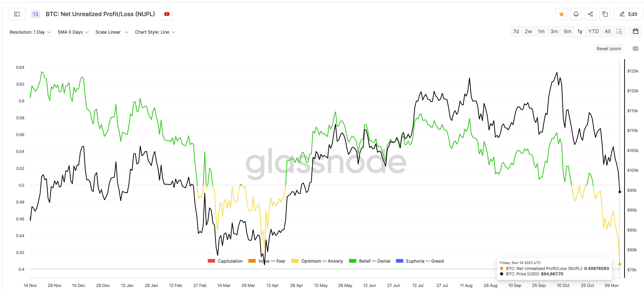Select the 6m range tab
Image resolution: width=644 pixels, height=294 pixels.
(567, 31)
